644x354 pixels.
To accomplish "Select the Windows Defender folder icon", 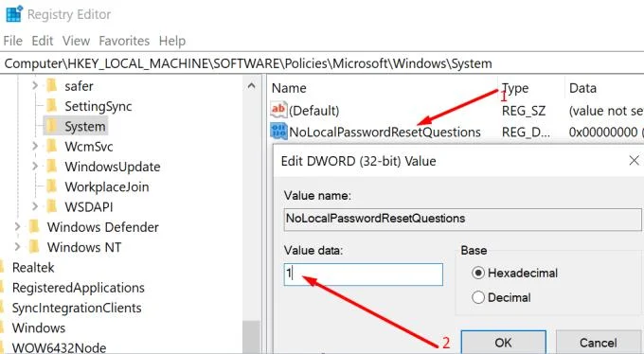I will pos(34,226).
